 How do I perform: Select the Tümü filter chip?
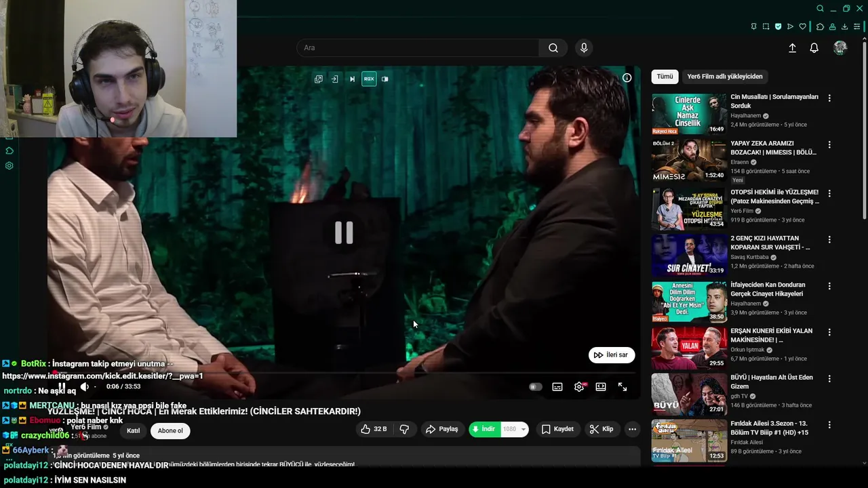coord(665,77)
